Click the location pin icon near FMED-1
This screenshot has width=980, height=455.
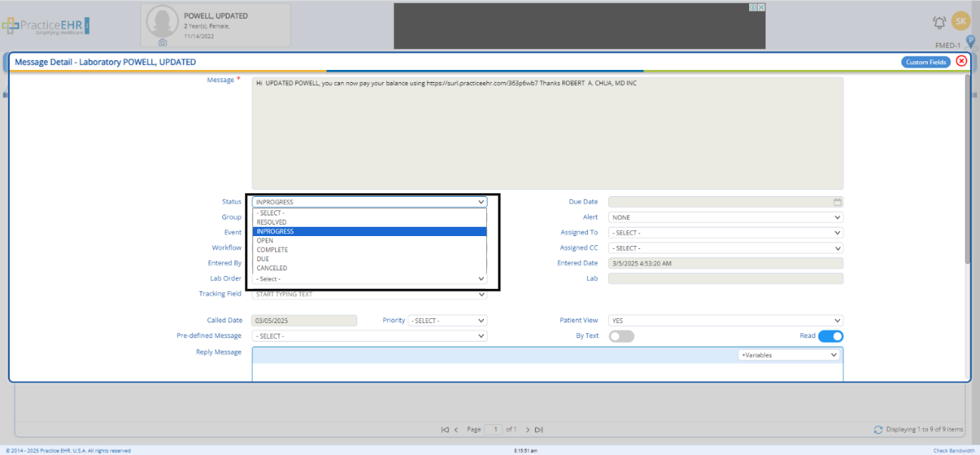970,42
